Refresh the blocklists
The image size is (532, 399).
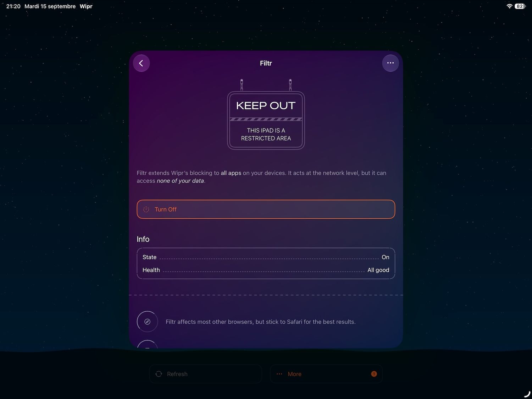[206, 374]
